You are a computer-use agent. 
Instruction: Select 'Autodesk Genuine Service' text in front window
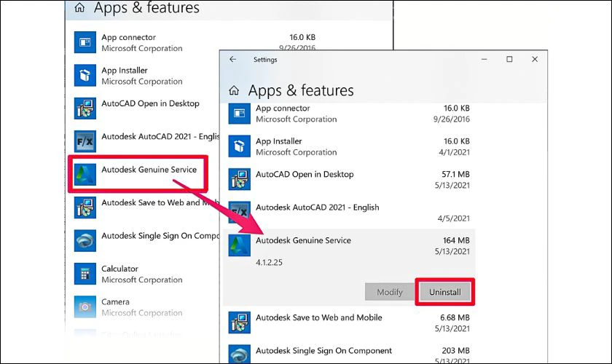303,240
